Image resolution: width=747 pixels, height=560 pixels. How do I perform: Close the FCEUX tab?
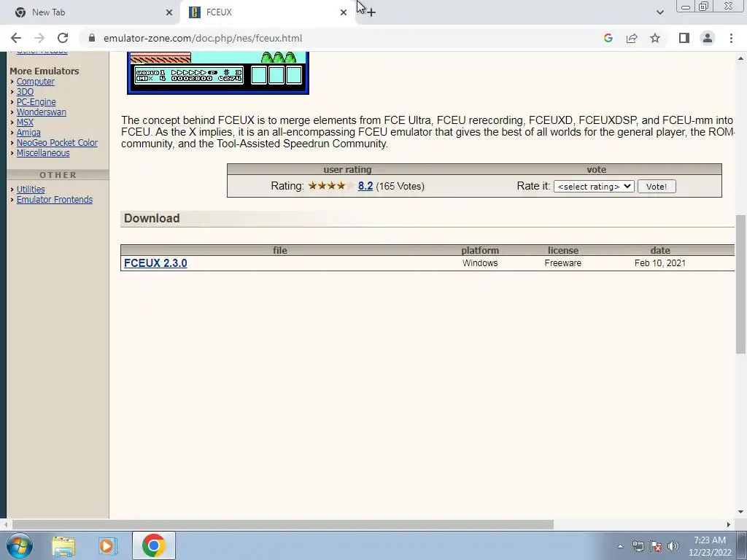[x=344, y=12]
